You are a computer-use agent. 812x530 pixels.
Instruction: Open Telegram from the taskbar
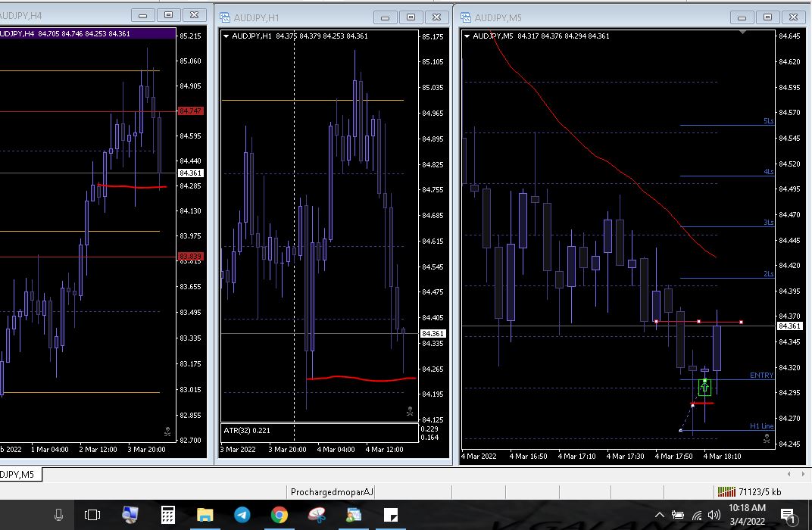pos(242,516)
